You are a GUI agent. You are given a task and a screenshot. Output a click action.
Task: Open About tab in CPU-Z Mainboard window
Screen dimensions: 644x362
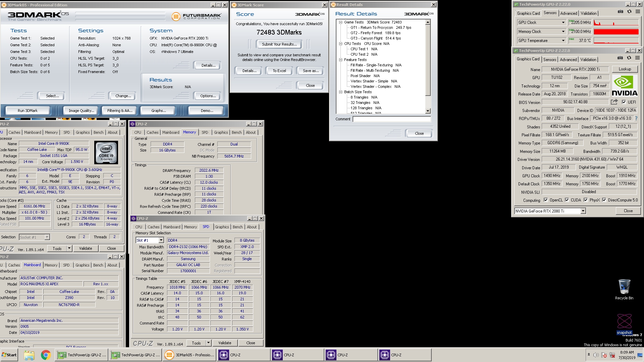click(112, 265)
